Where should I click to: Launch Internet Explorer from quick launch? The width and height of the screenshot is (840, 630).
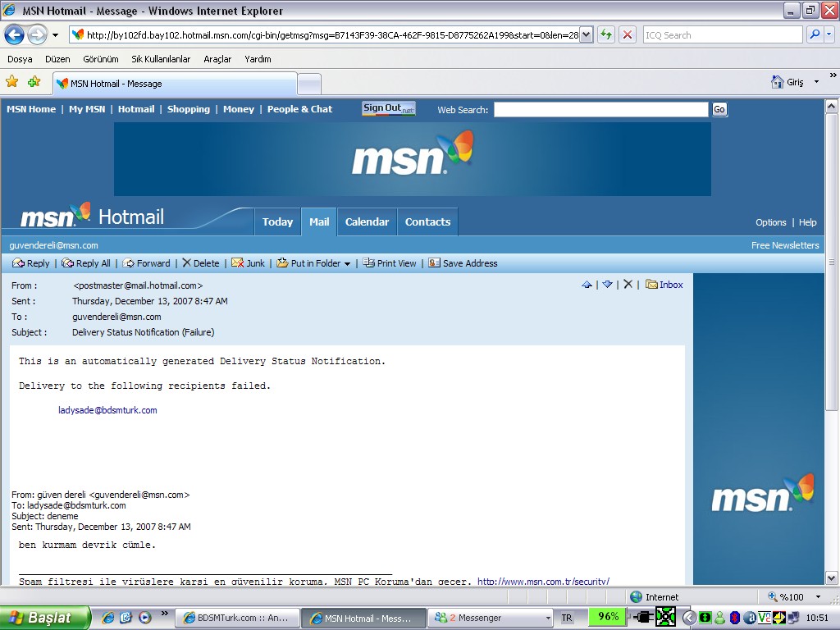pos(107,618)
